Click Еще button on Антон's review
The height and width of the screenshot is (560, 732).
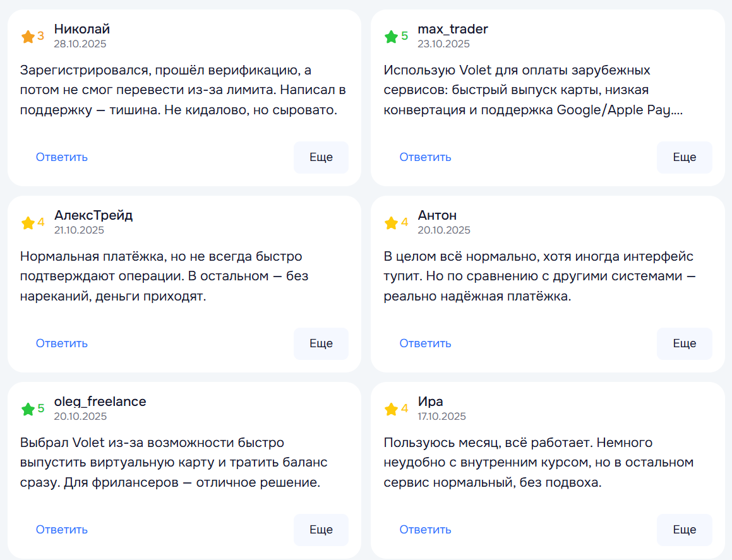[684, 343]
